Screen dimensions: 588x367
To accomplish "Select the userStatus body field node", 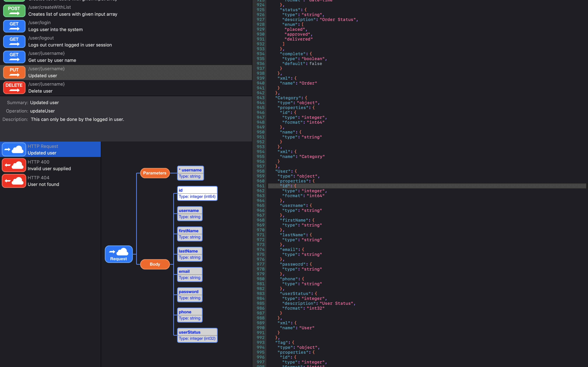I will [197, 335].
